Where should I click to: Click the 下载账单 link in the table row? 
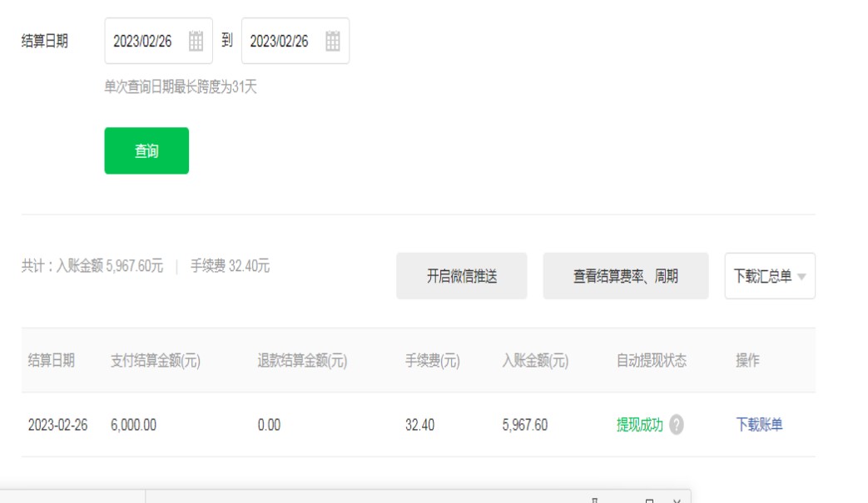(759, 425)
